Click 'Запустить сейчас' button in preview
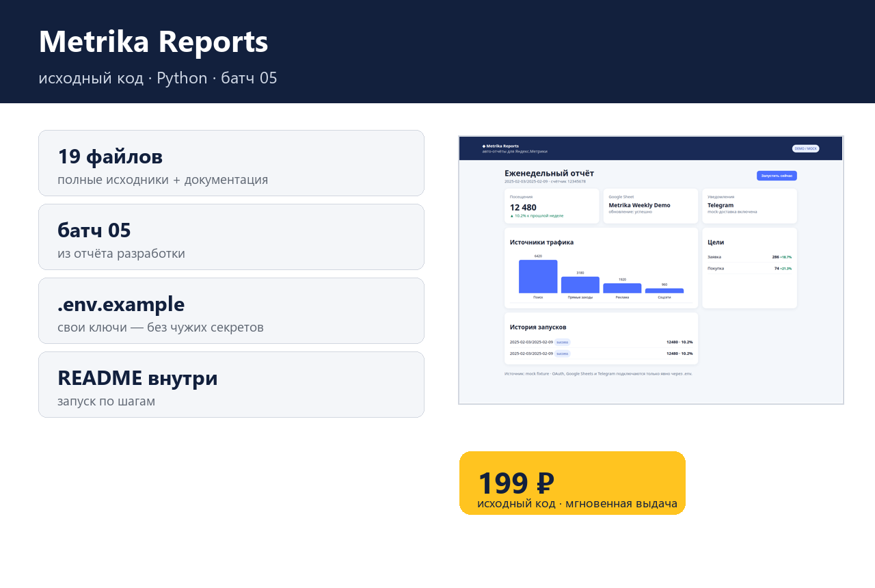 [x=777, y=176]
